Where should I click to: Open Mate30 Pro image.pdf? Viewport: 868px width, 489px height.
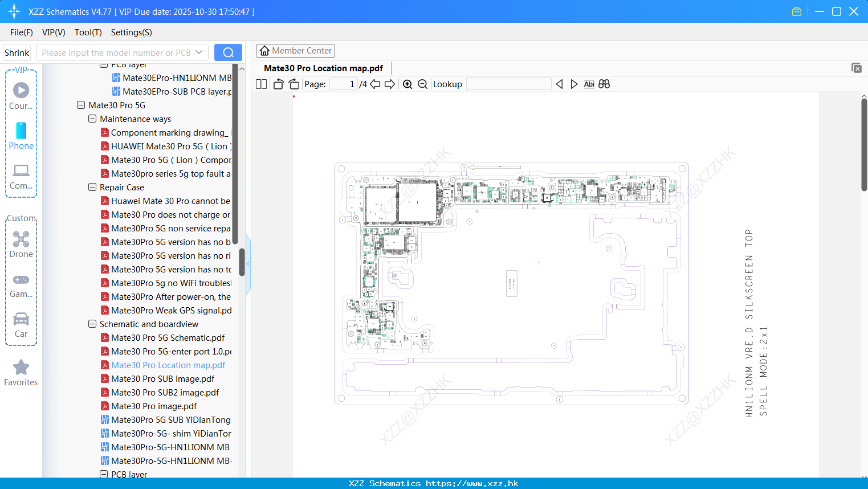click(x=149, y=406)
